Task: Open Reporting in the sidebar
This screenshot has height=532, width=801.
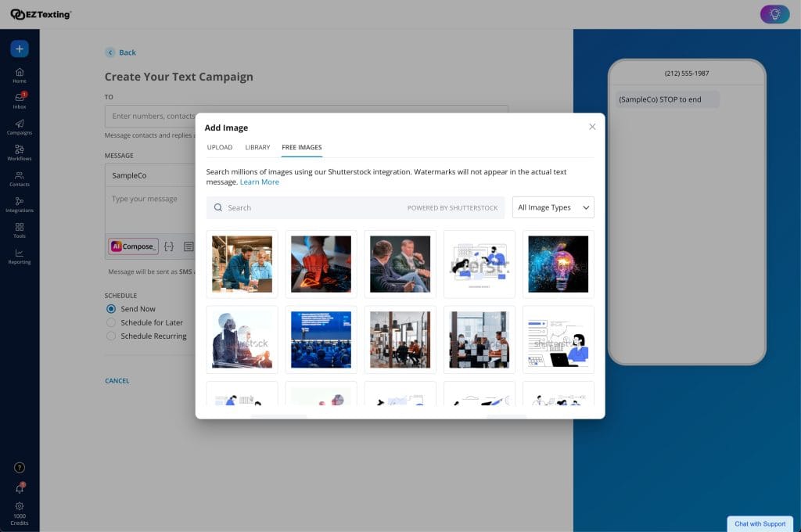Action: click(20, 256)
